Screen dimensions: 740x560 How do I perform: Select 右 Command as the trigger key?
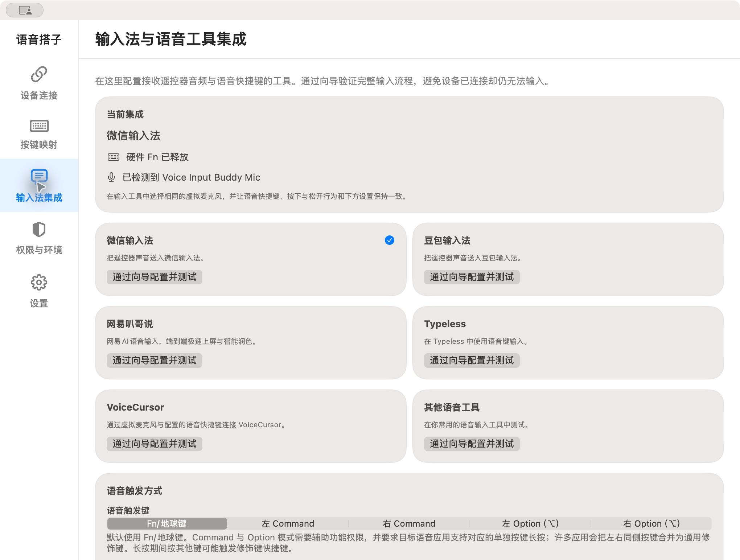(409, 524)
